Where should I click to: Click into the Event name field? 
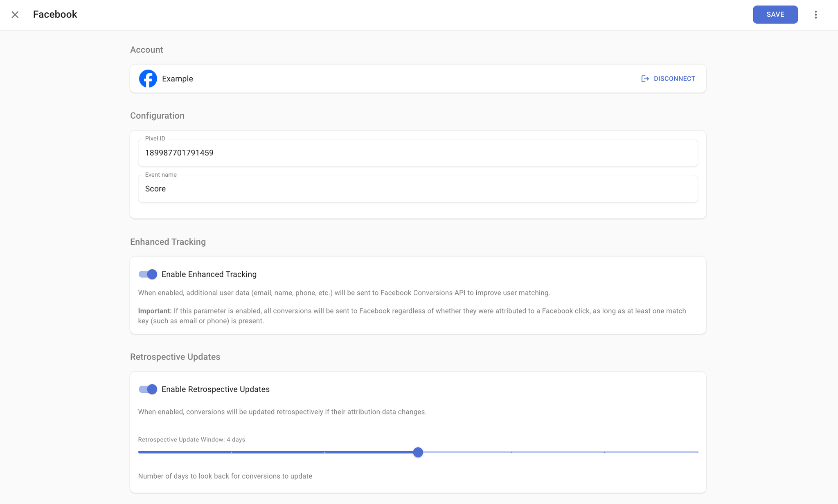coord(417,189)
